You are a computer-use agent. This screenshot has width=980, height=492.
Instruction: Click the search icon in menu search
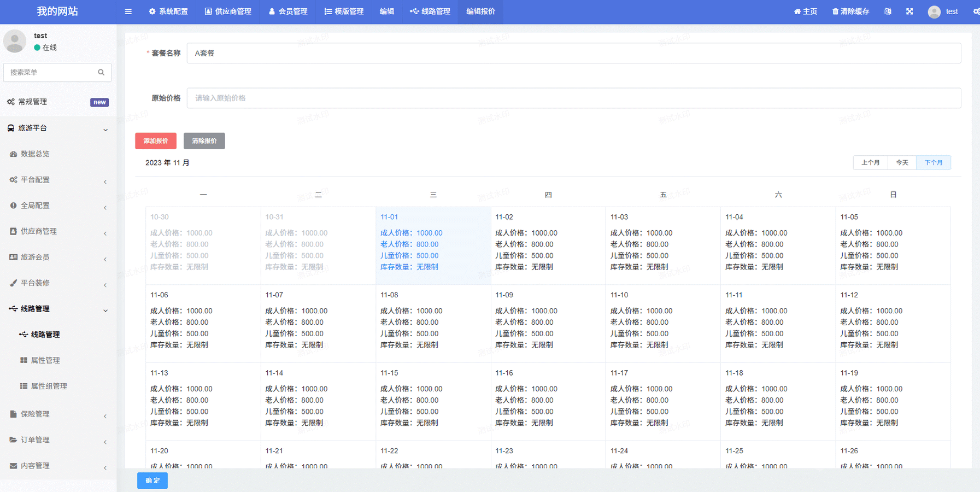click(101, 72)
